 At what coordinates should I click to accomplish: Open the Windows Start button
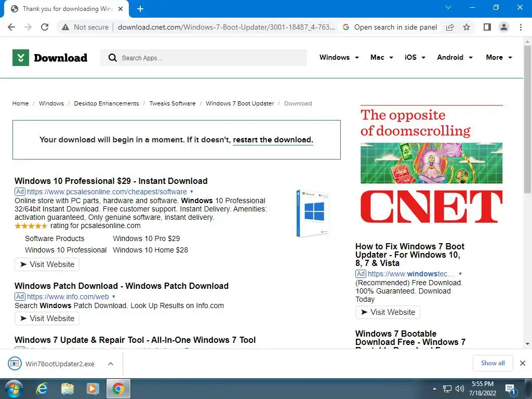[14, 389]
